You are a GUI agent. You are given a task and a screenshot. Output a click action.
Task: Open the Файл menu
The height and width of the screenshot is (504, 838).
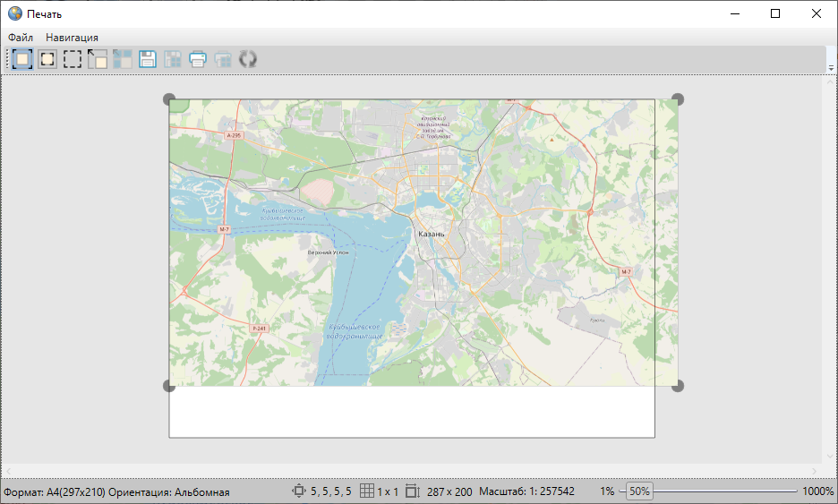click(x=21, y=38)
